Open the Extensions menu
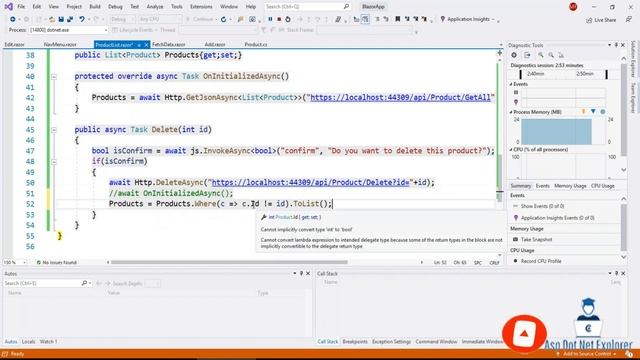This screenshot has width=640, height=360. click(x=201, y=7)
